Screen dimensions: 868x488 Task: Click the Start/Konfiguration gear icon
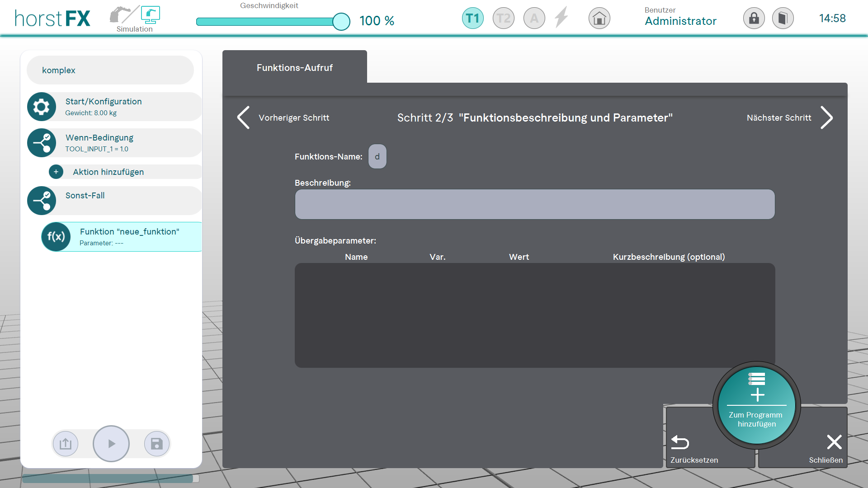(x=42, y=107)
